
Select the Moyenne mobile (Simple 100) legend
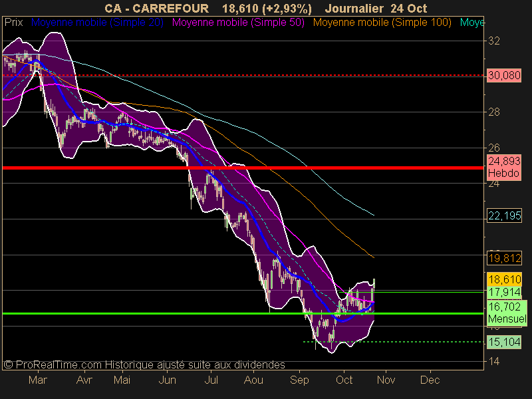(382, 23)
